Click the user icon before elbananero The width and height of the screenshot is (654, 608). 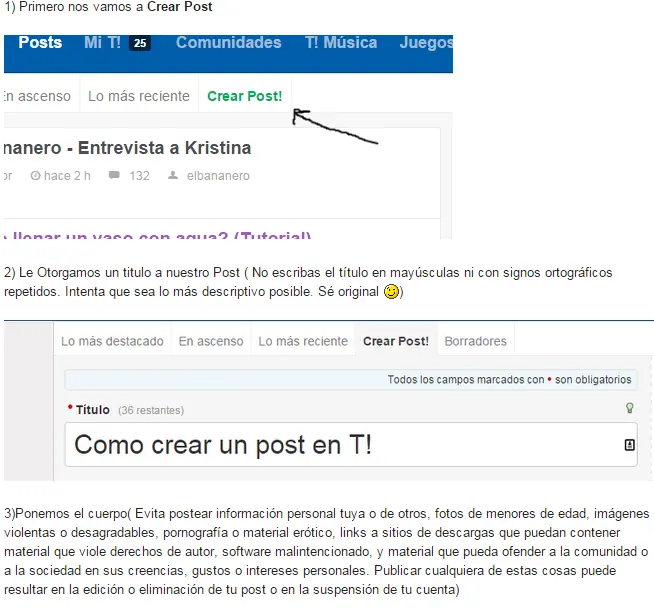point(173,175)
